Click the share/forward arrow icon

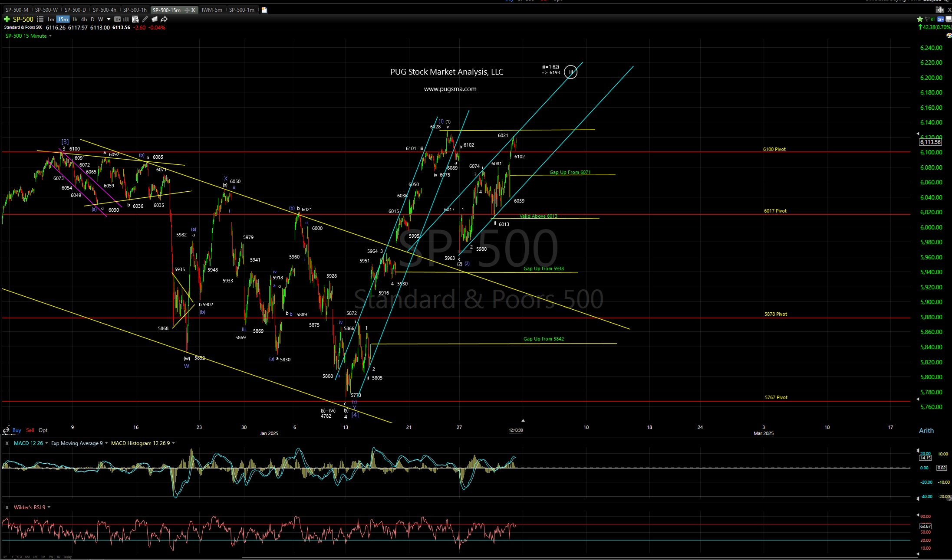click(x=164, y=20)
